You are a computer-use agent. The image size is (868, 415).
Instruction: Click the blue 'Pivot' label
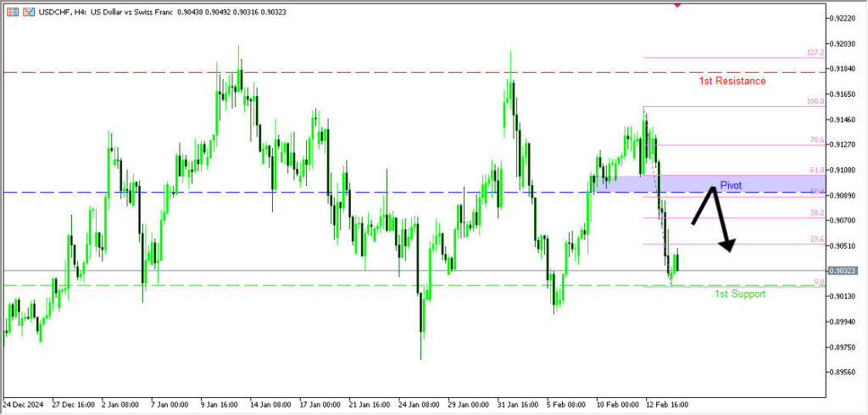click(731, 185)
